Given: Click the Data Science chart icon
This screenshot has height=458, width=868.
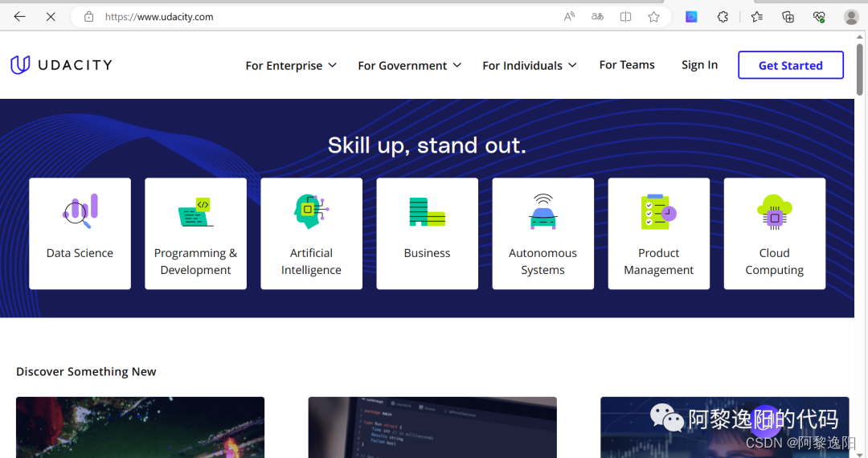Looking at the screenshot, I should click(80, 211).
